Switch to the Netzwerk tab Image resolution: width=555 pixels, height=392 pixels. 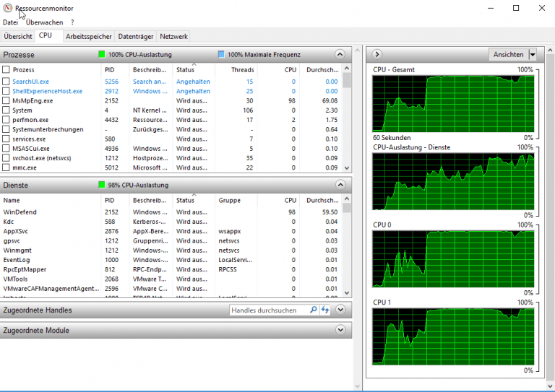[x=173, y=36]
